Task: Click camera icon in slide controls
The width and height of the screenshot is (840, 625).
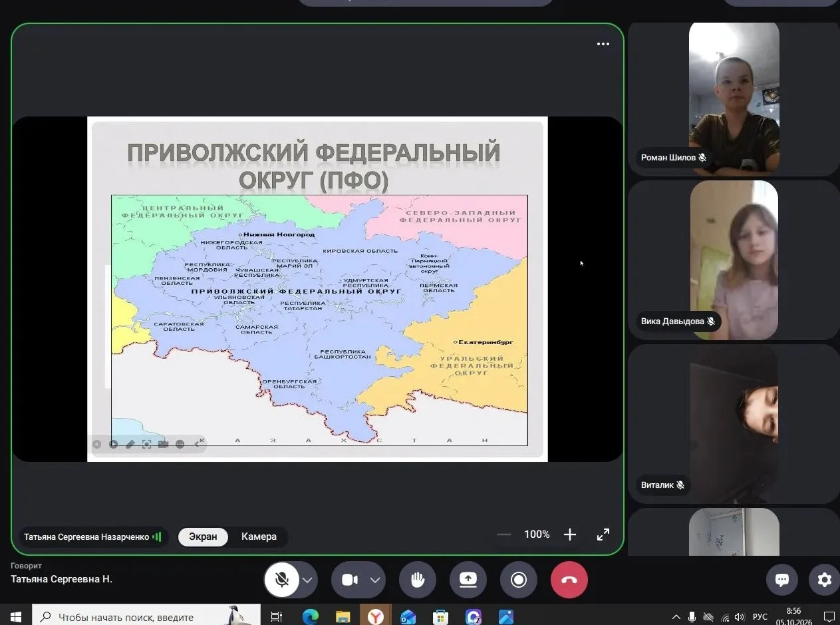Action: [163, 444]
